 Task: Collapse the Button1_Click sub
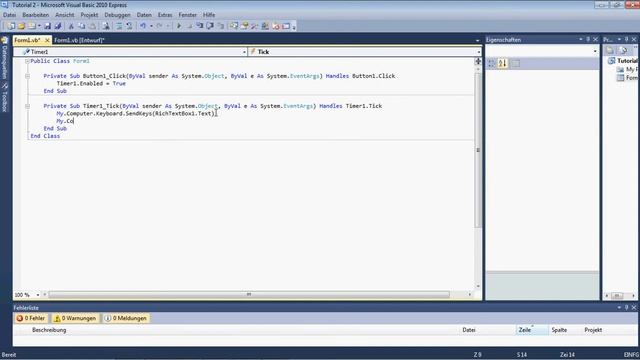pos(27,76)
